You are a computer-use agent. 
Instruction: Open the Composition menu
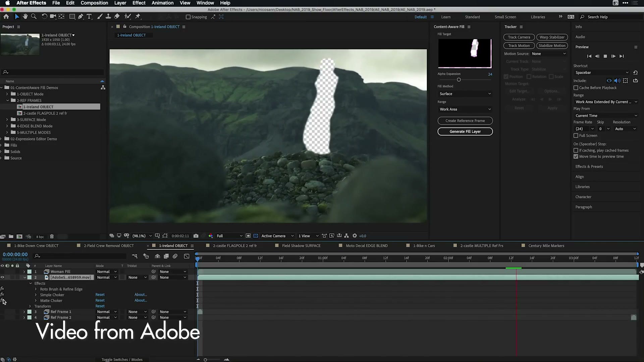[x=94, y=3]
